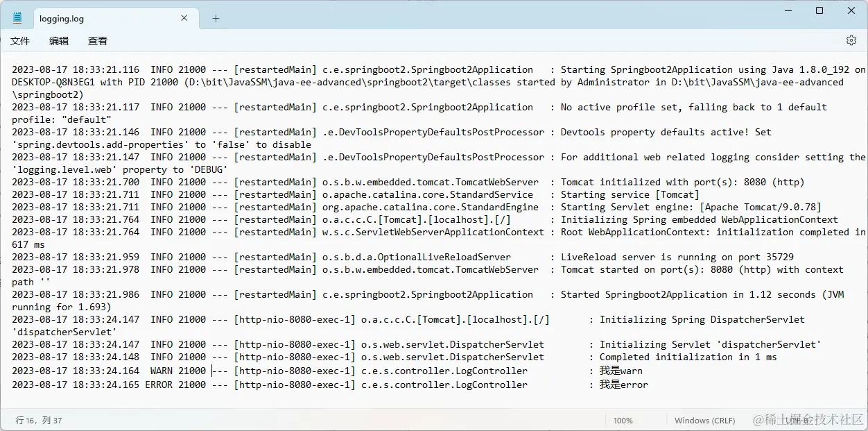Click 'Initializing Servlet 'dispatcherServlet'' message
The width and height of the screenshot is (868, 431).
(711, 344)
